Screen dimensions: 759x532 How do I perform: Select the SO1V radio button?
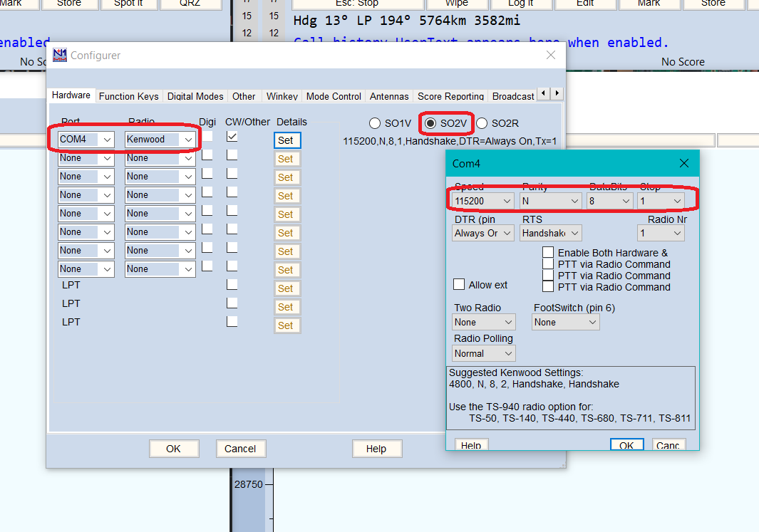[375, 123]
